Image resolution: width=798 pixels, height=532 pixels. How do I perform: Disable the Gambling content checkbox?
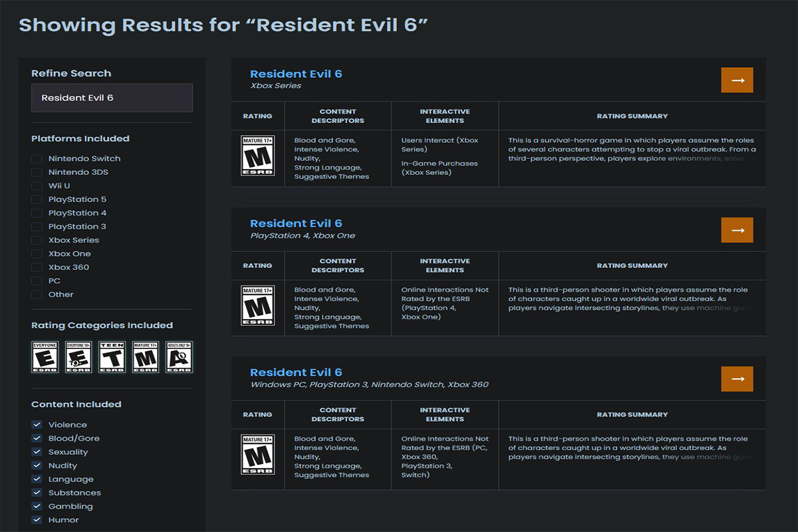click(37, 506)
